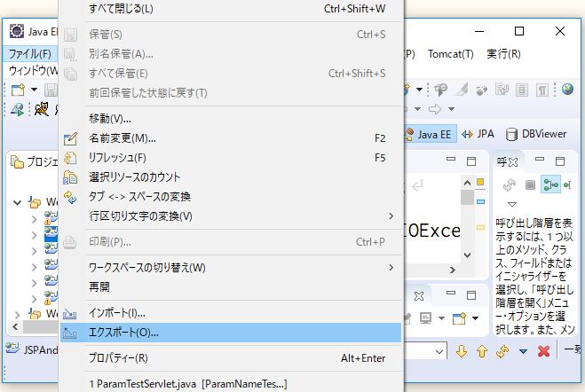The height and width of the screenshot is (392, 585).
Task: Open the ウィンドウ menu bar item
Action: coord(33,70)
